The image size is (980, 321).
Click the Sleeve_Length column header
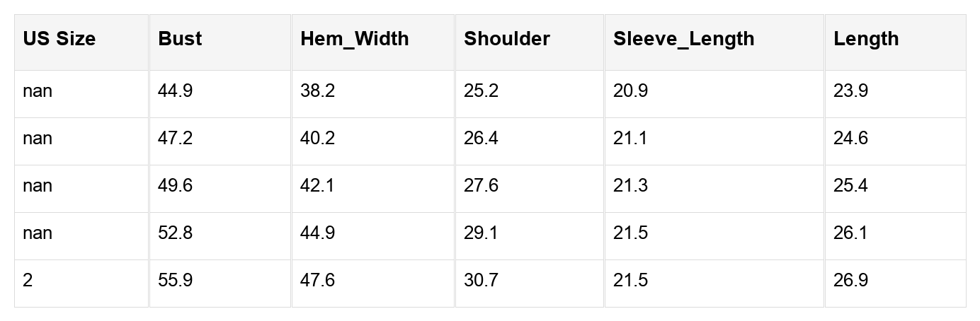pyautogui.click(x=683, y=39)
